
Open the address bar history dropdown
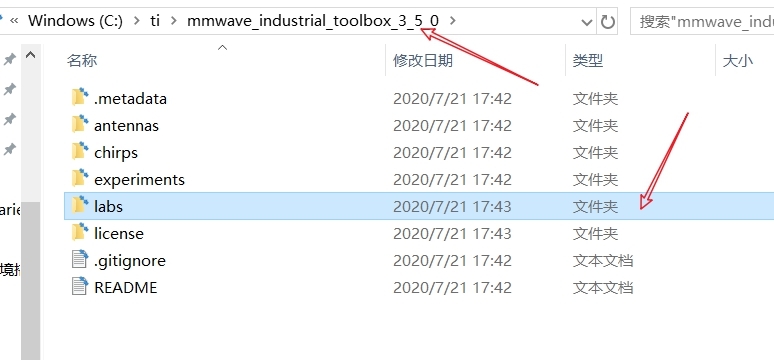click(x=587, y=22)
